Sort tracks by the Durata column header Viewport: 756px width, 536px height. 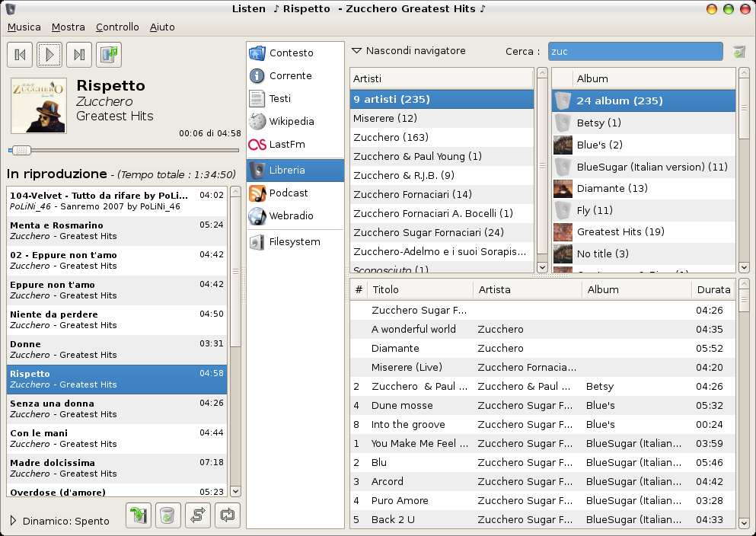pos(713,289)
